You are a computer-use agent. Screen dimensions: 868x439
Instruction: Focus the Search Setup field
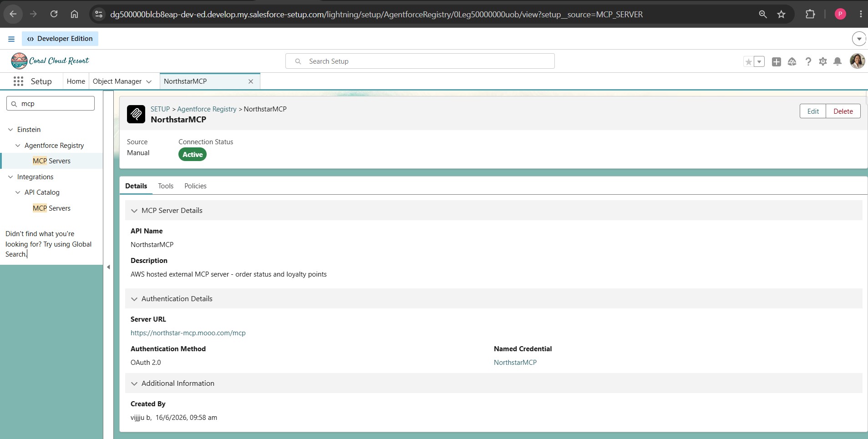(x=420, y=61)
